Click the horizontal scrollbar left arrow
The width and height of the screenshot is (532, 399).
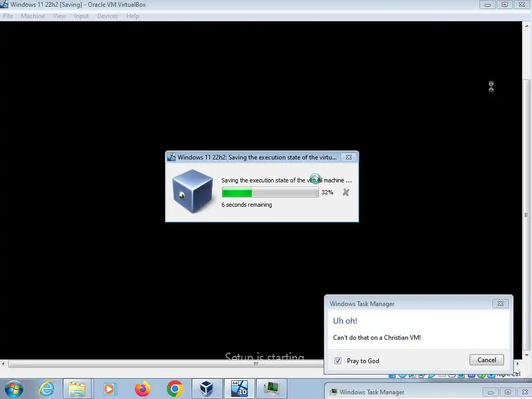[x=4, y=364]
